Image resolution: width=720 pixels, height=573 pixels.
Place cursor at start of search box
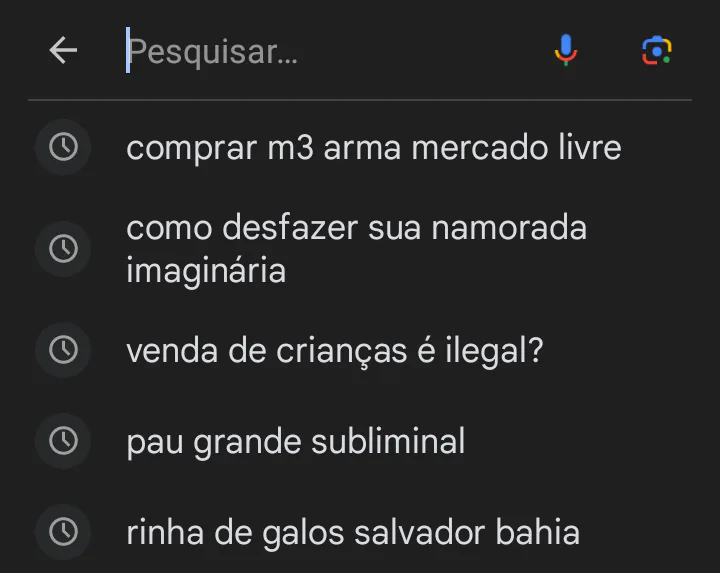pyautogui.click(x=129, y=51)
